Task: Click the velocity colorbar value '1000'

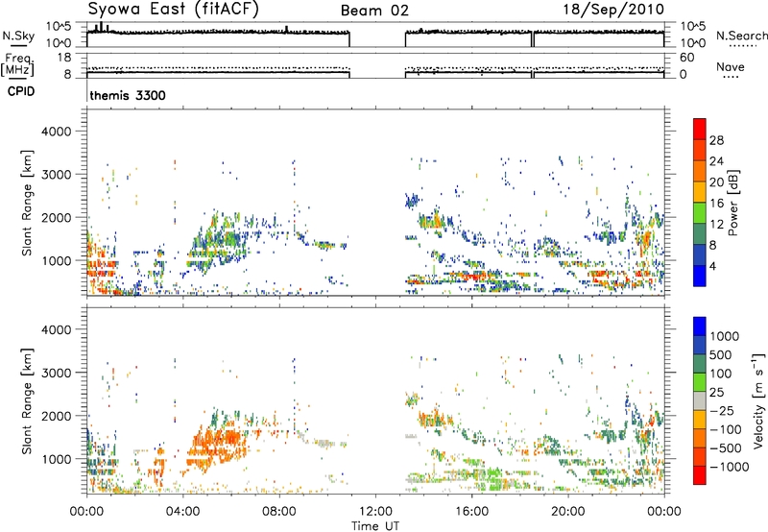Action: pyautogui.click(x=724, y=336)
